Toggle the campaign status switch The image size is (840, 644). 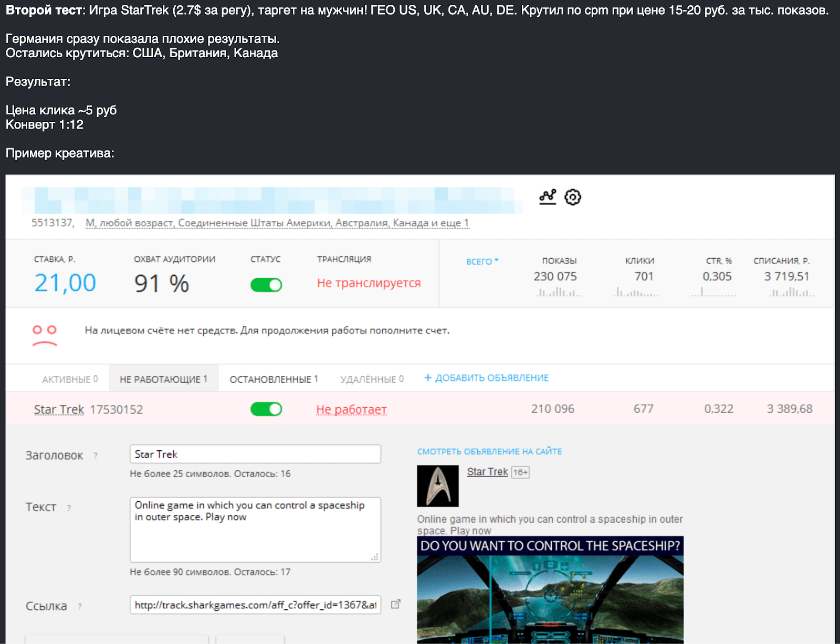point(266,285)
